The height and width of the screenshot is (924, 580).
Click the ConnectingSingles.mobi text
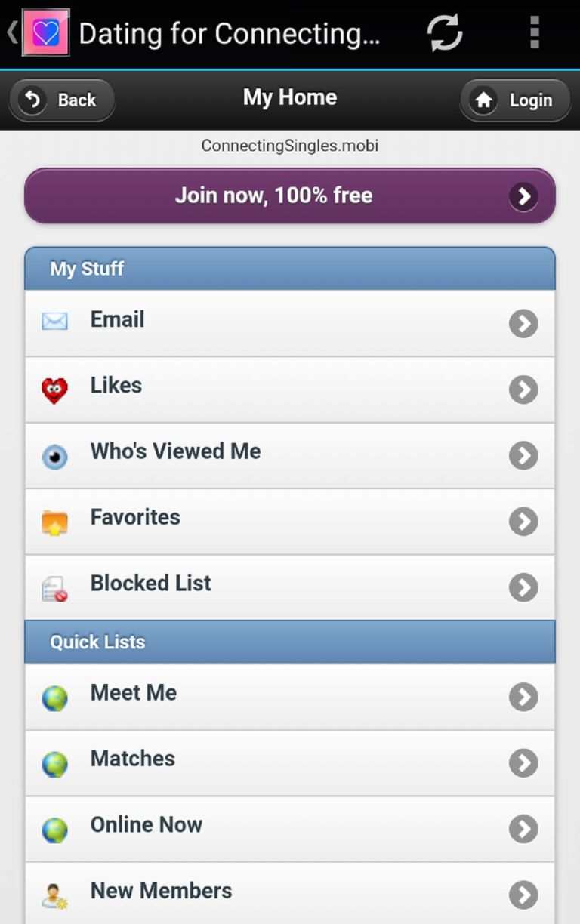tap(289, 146)
